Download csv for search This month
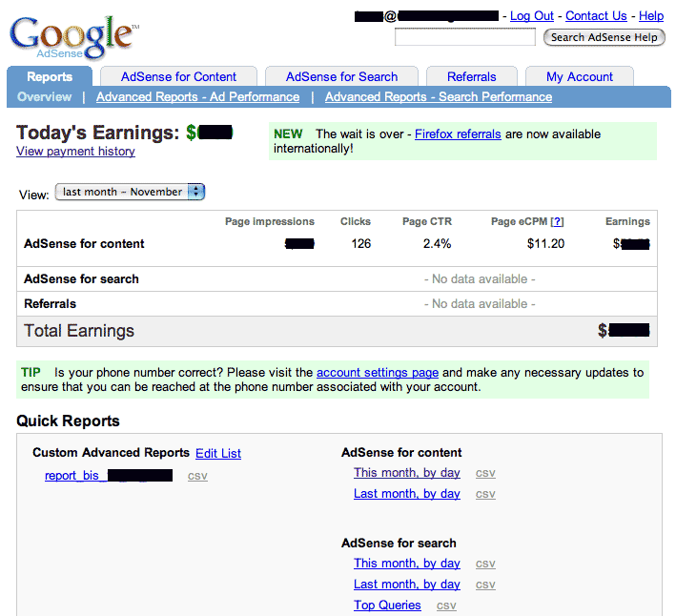This screenshot has height=616, width=676. (485, 564)
